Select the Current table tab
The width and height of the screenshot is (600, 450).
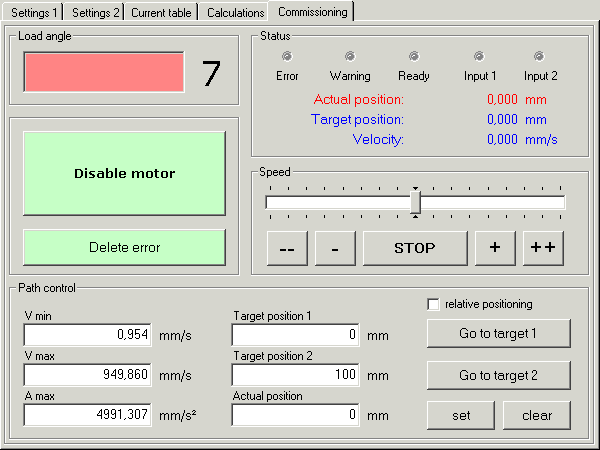(x=161, y=12)
